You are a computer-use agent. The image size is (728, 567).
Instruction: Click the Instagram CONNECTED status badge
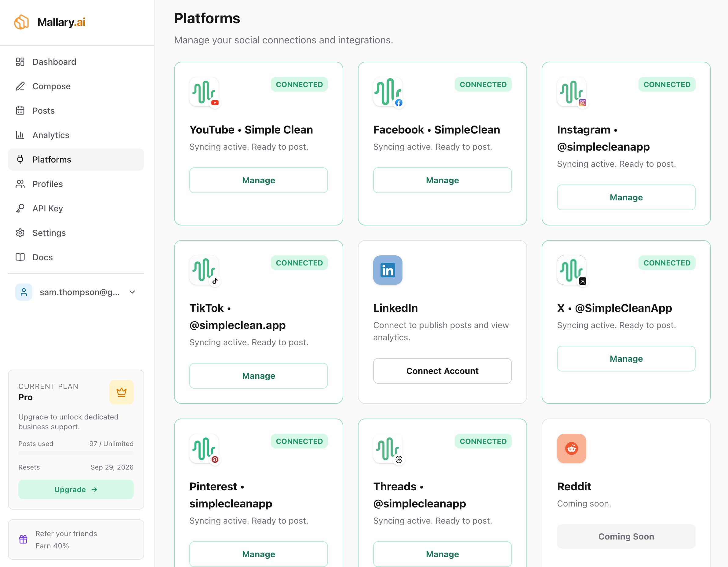(x=667, y=84)
